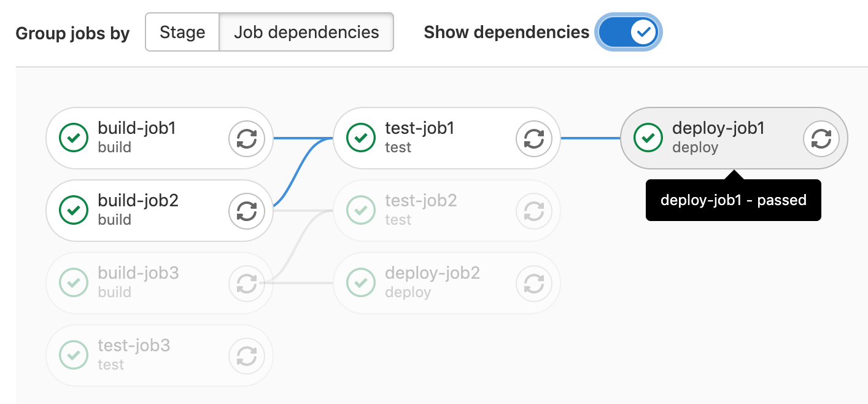Click the test-job3 job name
This screenshot has height=404, width=868.
pos(134,346)
